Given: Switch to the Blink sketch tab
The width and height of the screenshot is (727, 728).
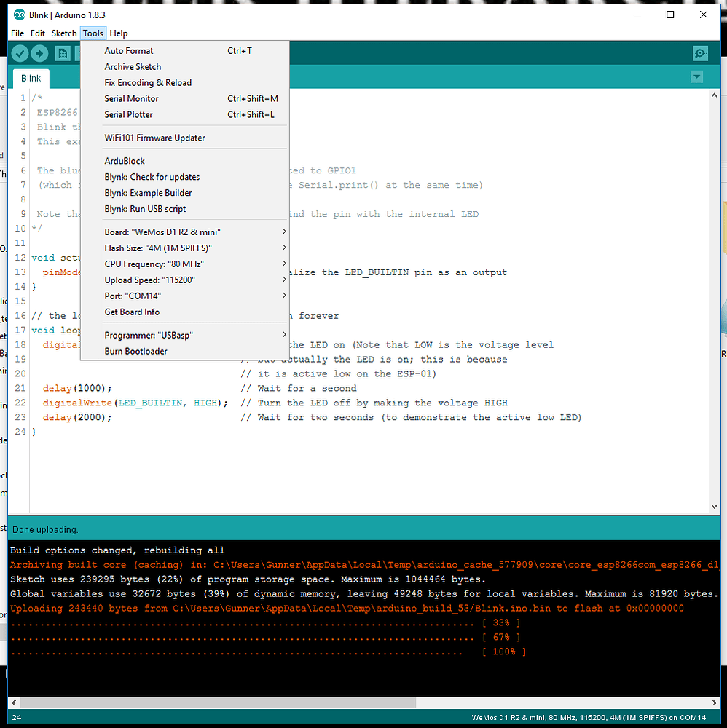Looking at the screenshot, I should click(x=31, y=77).
